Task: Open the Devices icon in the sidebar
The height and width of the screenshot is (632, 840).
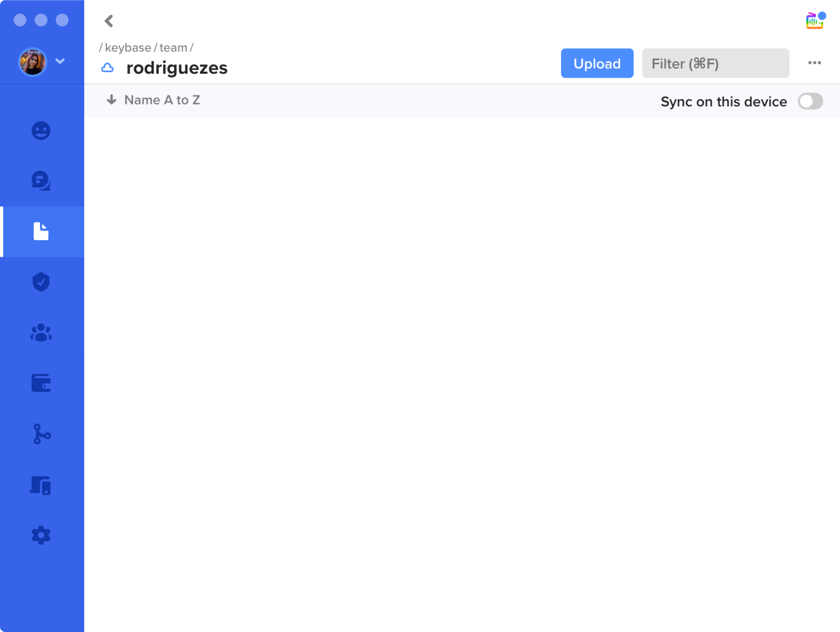Action: coord(41,485)
